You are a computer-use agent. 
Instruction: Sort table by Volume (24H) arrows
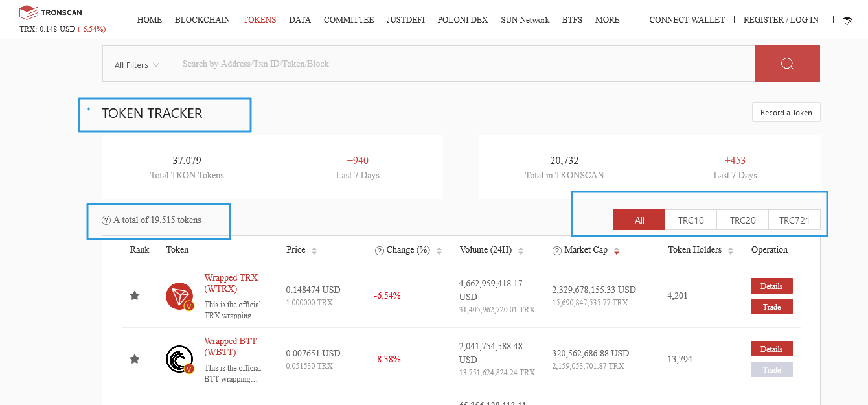click(x=521, y=251)
